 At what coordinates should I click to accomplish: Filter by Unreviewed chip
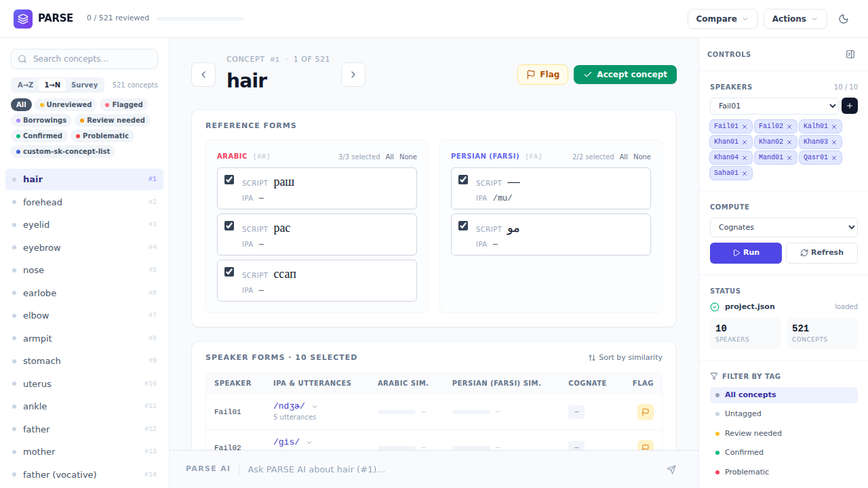65,104
